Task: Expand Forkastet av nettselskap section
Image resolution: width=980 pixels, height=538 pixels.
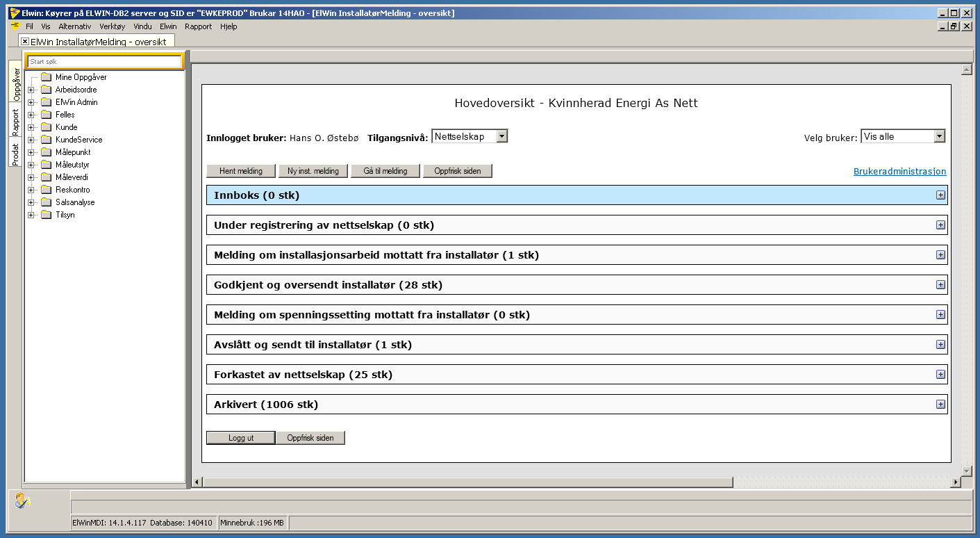Action: click(940, 375)
